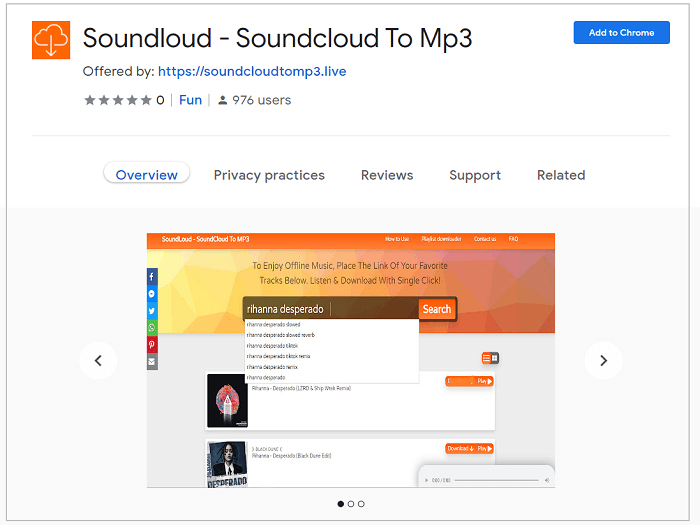Select the first carousel dot
Viewport: 700px width, 525px height.
[340, 504]
